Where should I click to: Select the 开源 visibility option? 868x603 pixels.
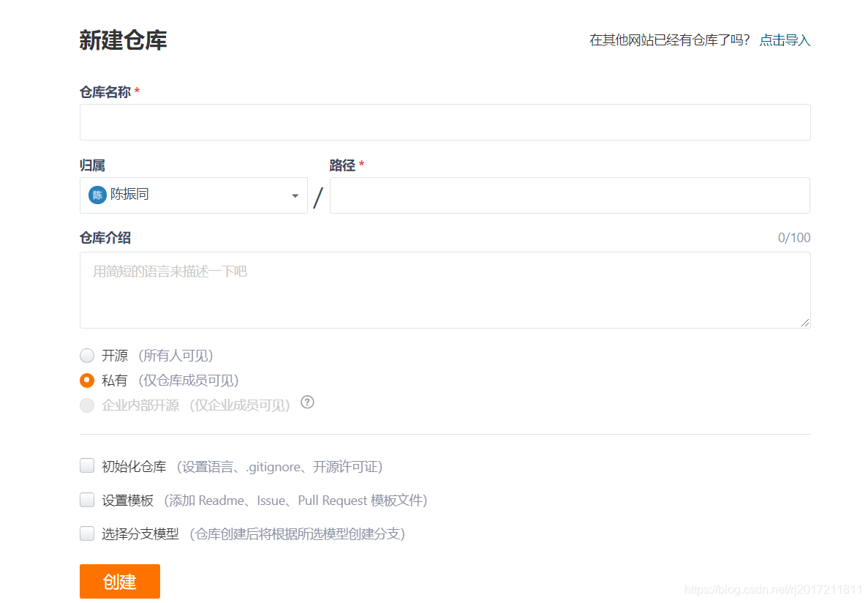(87, 355)
